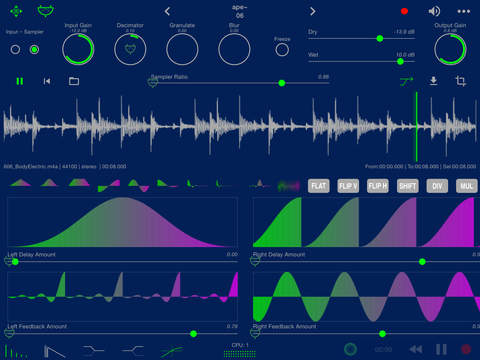Viewport: 480px width, 360px height.
Task: Click the crop sample icon
Action: 460,81
